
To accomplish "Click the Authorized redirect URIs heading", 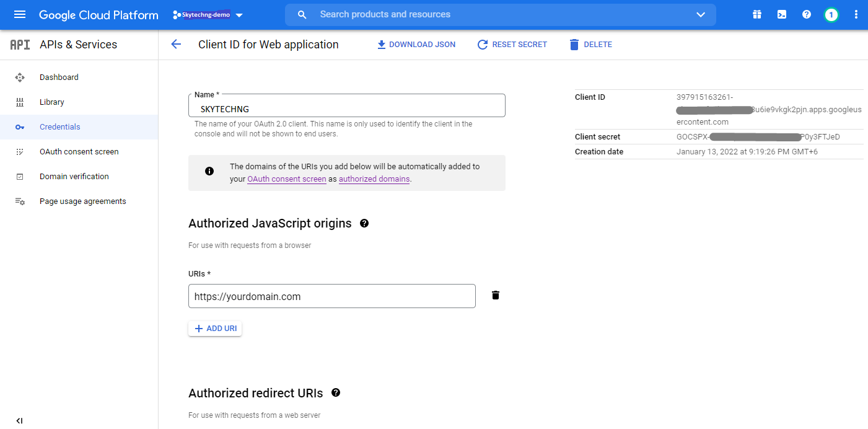I will (256, 393).
